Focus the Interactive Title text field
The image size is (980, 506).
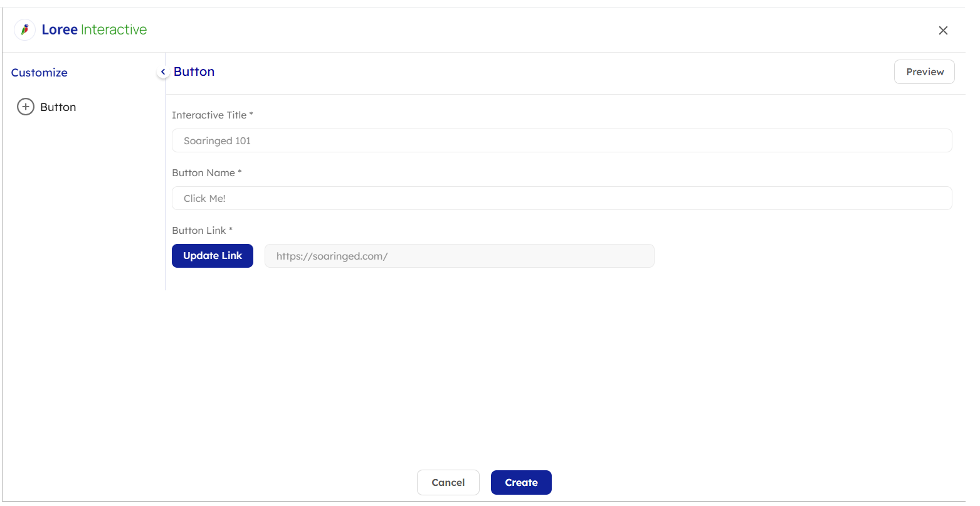561,141
